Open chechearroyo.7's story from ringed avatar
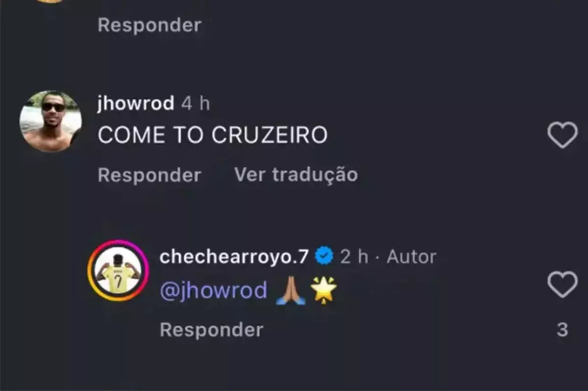Viewport: 588px width, 391px height. click(x=118, y=270)
